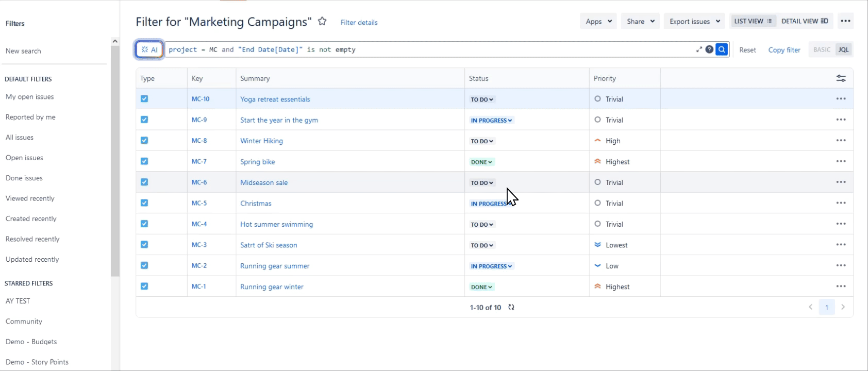The height and width of the screenshot is (371, 868).
Task: Open the actions menu for MC-1 row
Action: (841, 286)
